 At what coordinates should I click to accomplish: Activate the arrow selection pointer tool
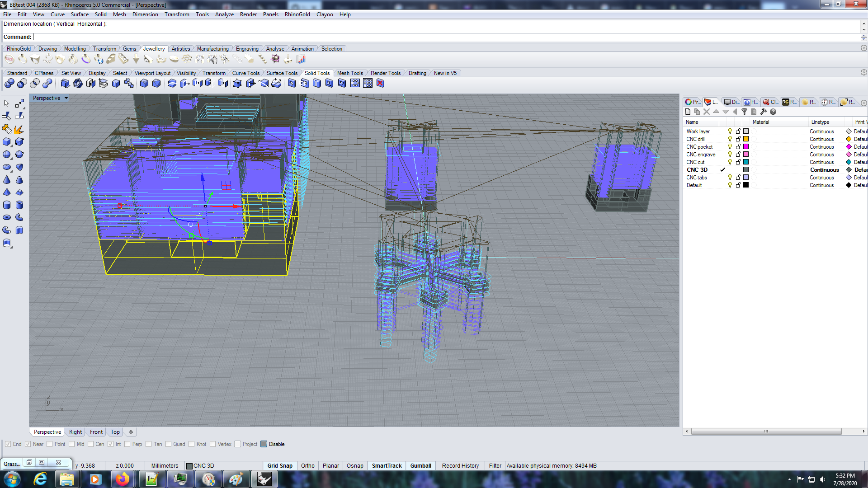click(x=7, y=104)
